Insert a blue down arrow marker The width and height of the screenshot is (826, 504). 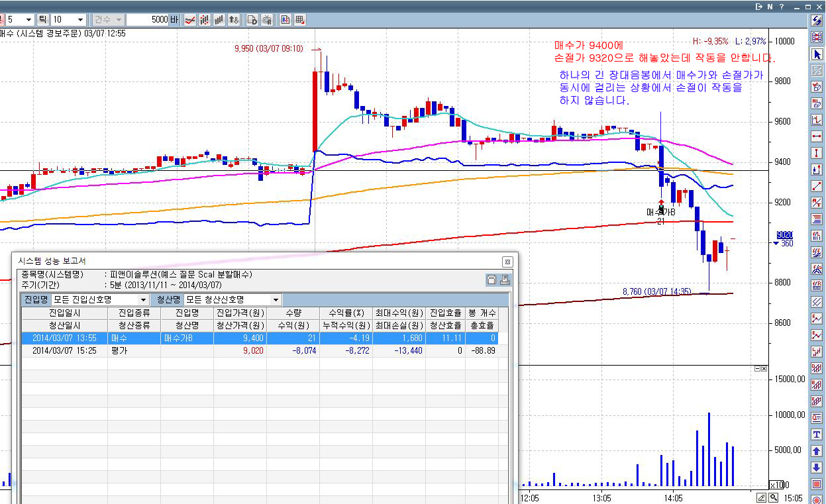click(x=817, y=468)
